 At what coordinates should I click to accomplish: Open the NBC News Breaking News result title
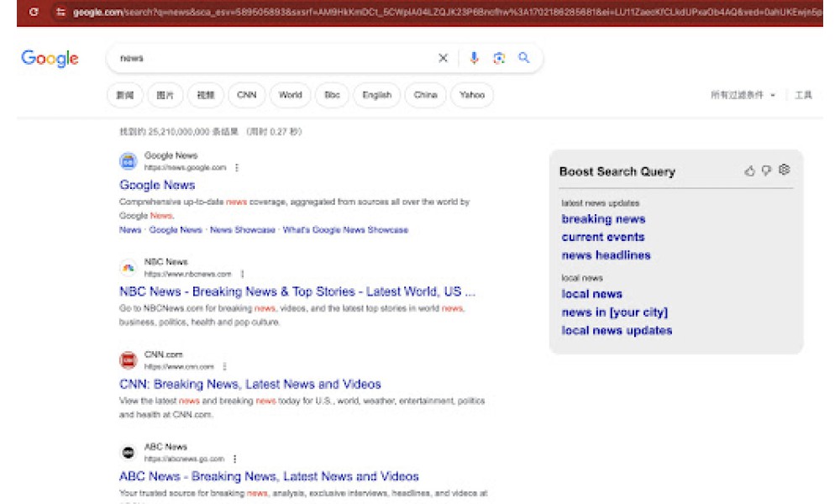coord(297,291)
